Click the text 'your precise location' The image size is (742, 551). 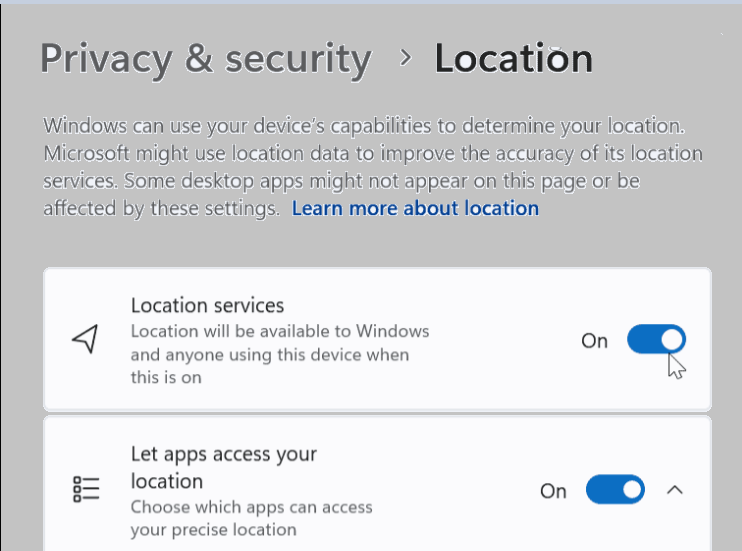point(214,529)
